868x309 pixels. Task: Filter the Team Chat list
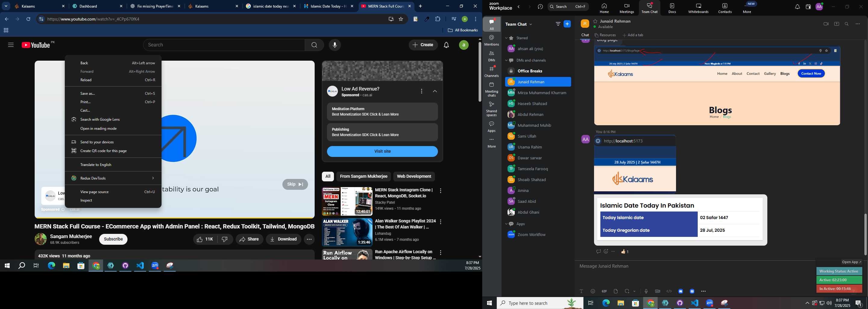pos(558,24)
